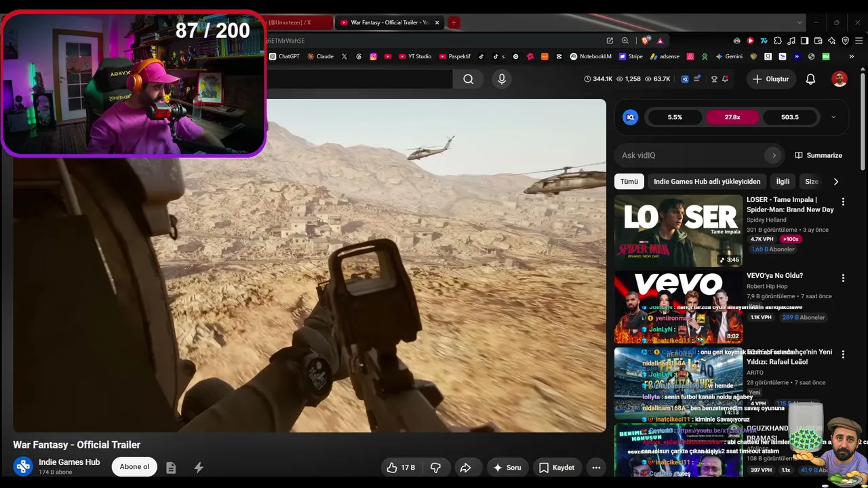Viewport: 868px width, 488px height.
Task: Close the War Fantasy browser tab
Action: coord(437,22)
